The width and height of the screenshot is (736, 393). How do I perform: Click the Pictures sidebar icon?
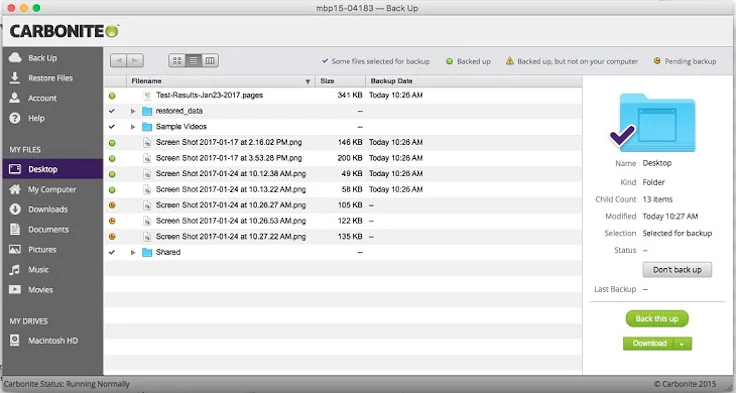15,249
